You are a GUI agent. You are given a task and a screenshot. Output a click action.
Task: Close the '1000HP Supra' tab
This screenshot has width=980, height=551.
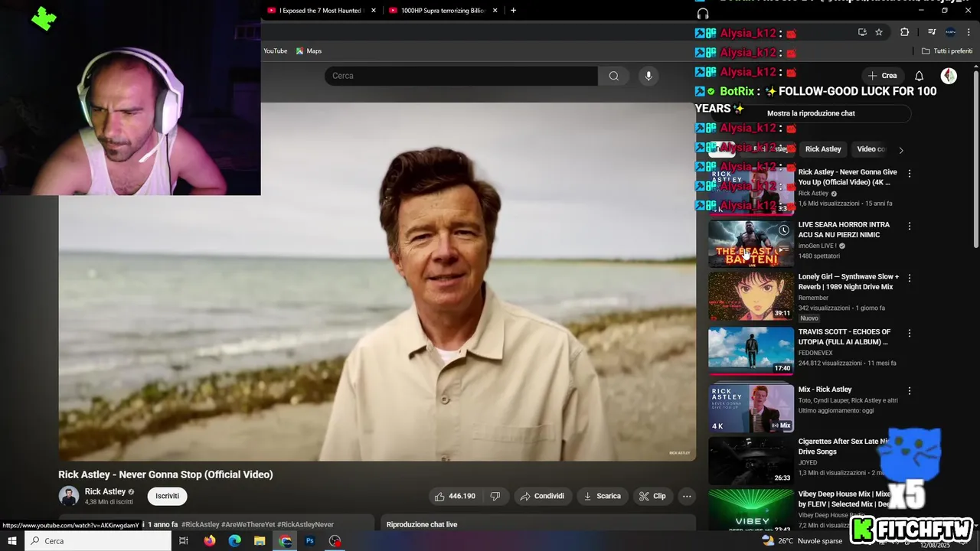click(495, 11)
